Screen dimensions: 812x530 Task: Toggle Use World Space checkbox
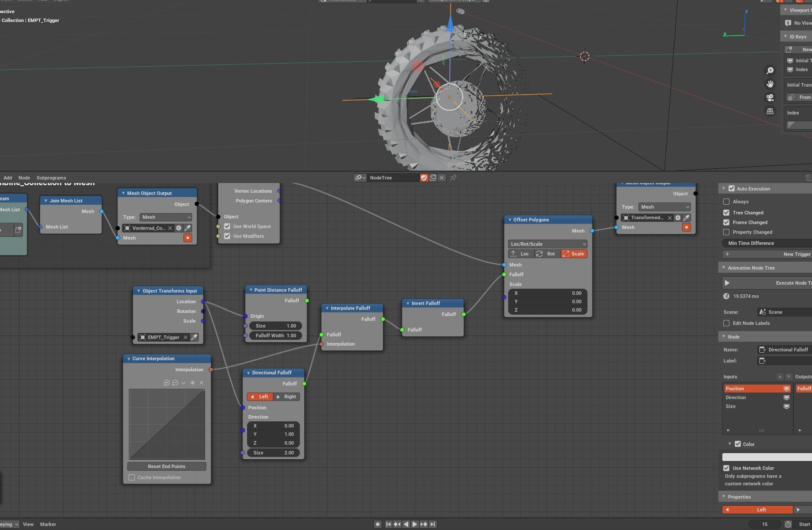227,226
